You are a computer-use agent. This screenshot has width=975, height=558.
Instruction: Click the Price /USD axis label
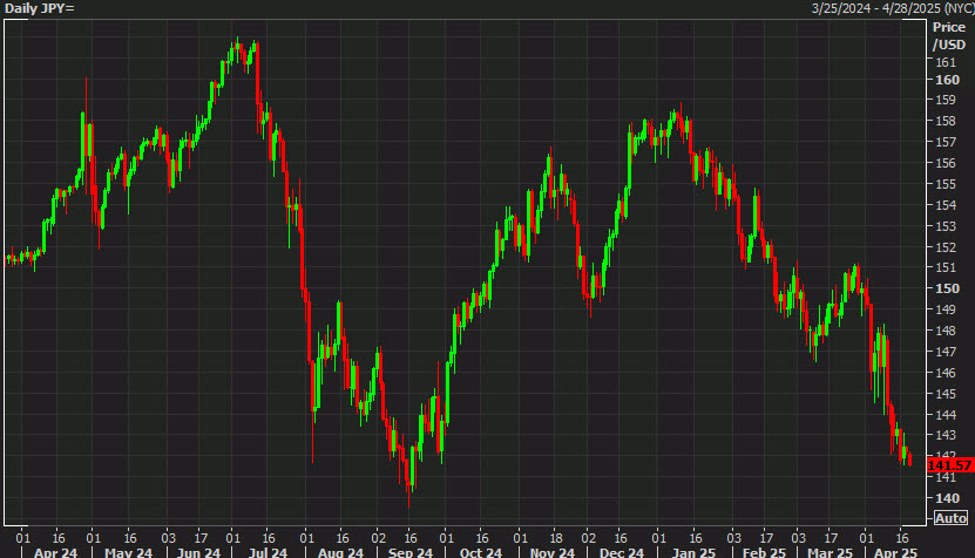(x=949, y=37)
